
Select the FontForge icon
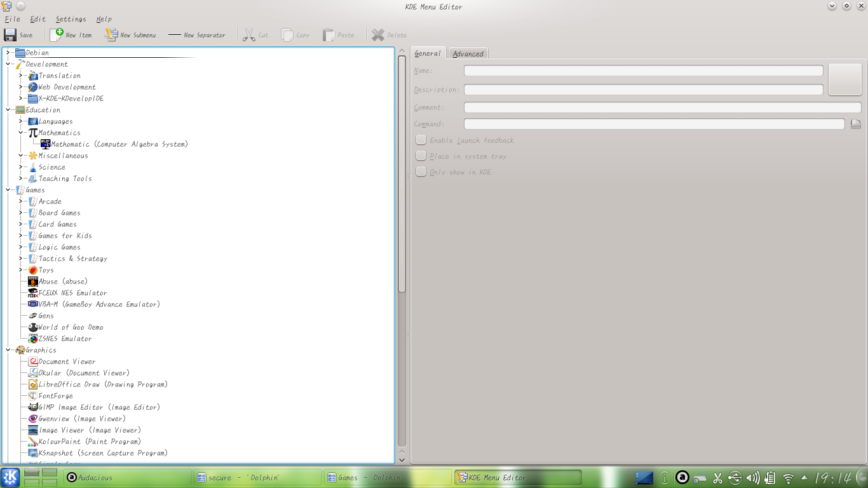pos(33,396)
